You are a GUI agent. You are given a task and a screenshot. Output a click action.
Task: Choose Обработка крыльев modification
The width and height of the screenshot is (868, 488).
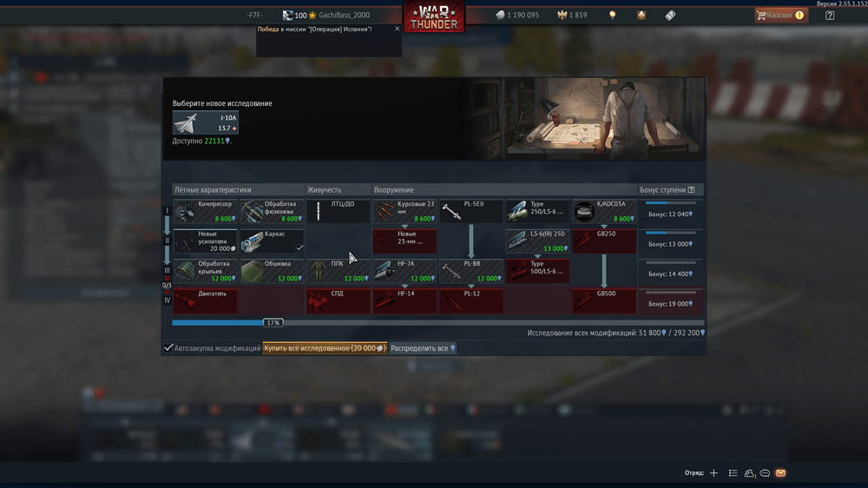pyautogui.click(x=206, y=271)
